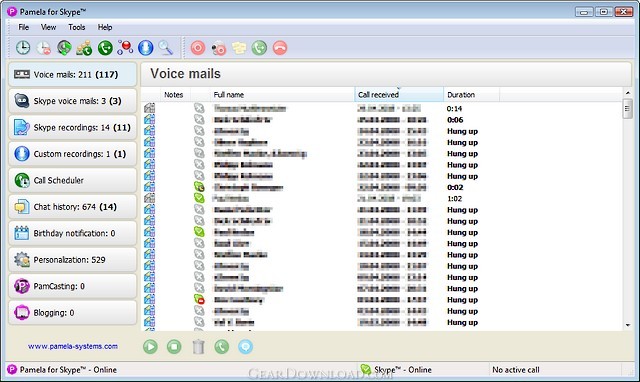Open the Voice mails section

(x=72, y=74)
